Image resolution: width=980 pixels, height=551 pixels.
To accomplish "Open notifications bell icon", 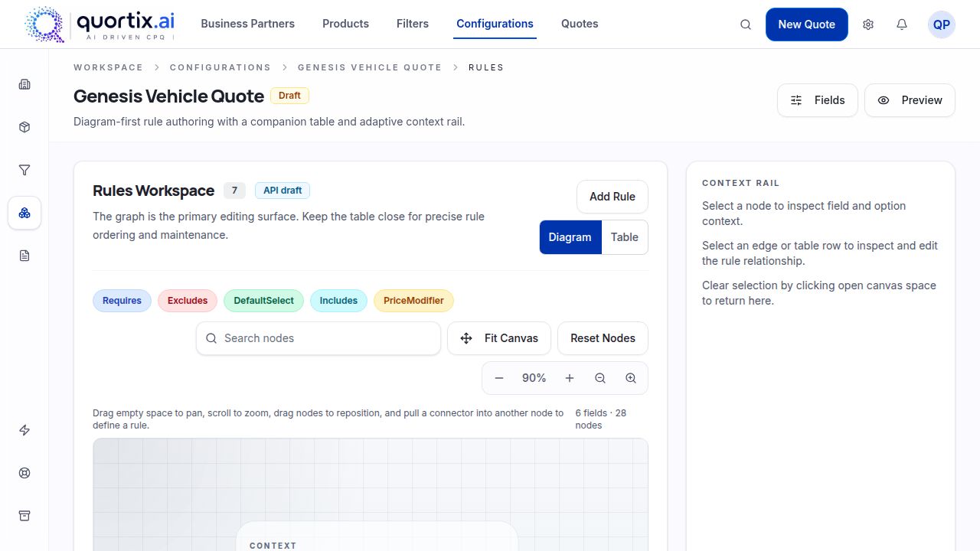I will [x=902, y=24].
